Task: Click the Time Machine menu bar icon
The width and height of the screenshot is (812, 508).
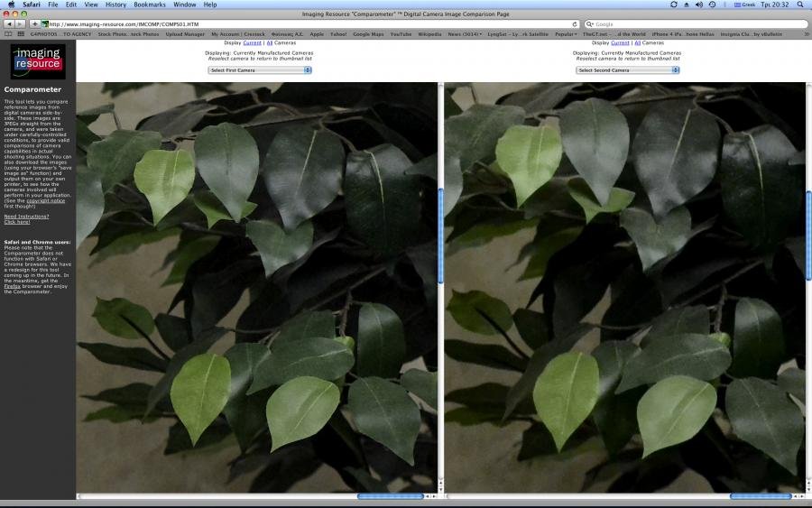Action: click(x=713, y=5)
